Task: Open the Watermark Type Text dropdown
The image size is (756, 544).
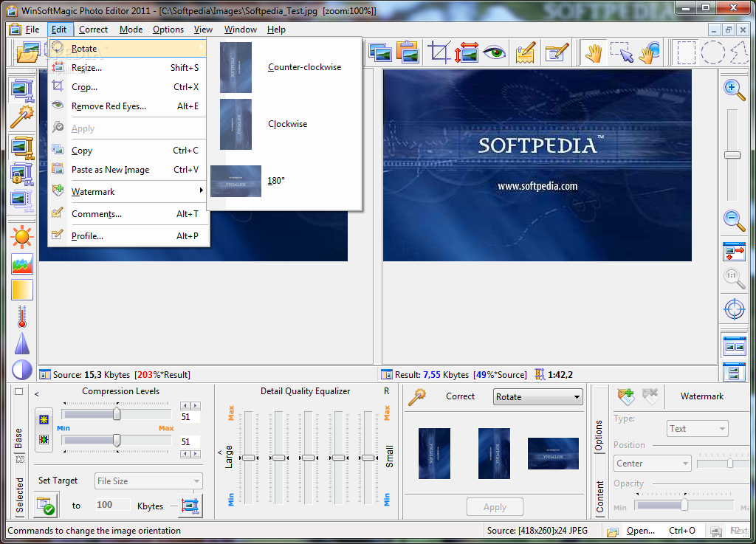Action: (697, 428)
